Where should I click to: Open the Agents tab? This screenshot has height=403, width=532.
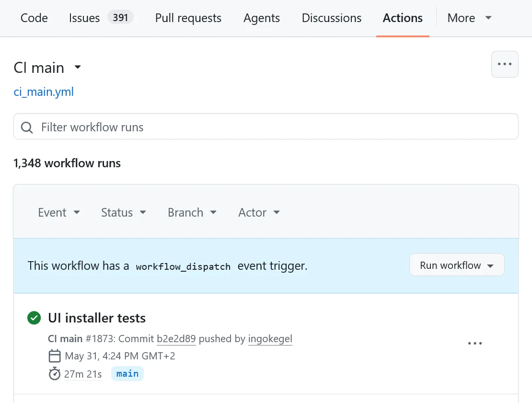click(262, 18)
